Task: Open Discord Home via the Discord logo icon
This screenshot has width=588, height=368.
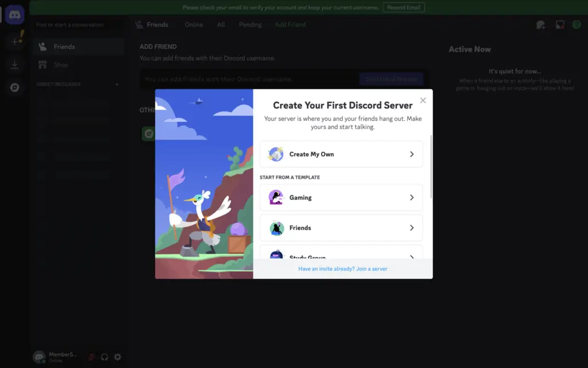Action: (x=14, y=14)
